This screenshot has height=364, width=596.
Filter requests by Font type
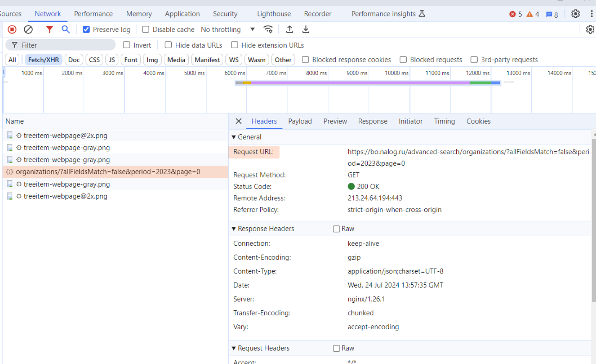tap(131, 60)
